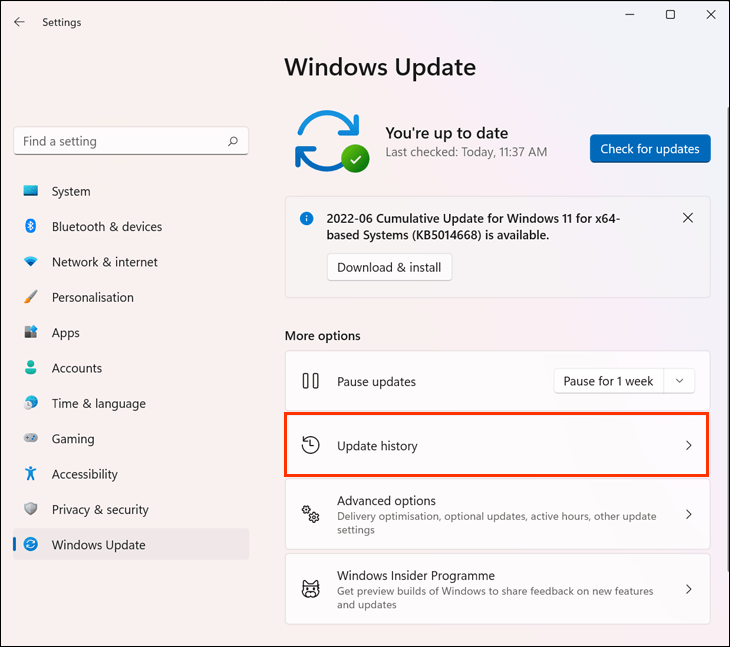
Task: Select Privacy & security
Action: pos(131,509)
